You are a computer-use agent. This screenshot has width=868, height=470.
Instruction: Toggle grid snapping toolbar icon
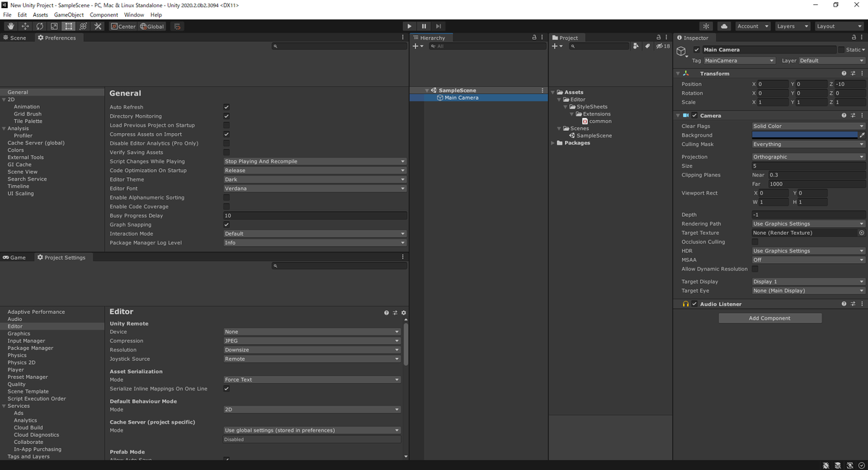(177, 26)
